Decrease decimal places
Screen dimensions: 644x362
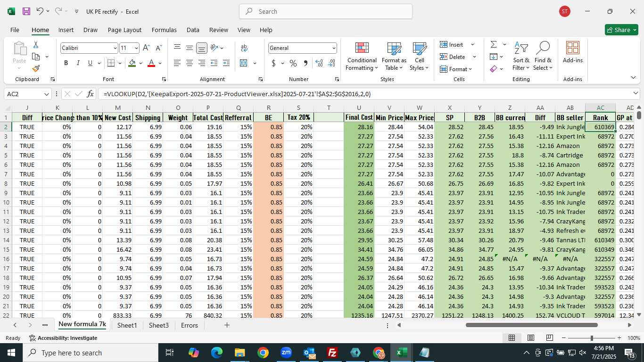point(331,63)
